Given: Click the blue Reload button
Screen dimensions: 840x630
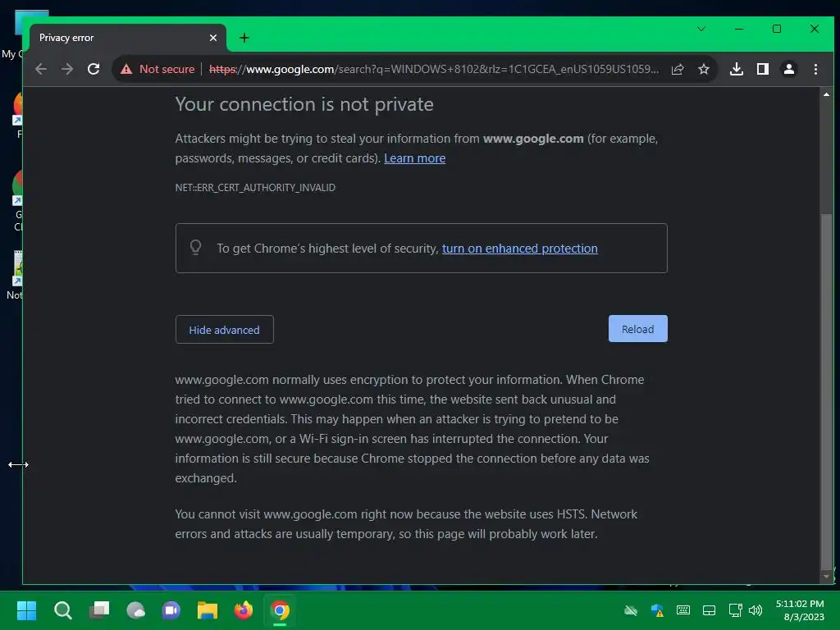Looking at the screenshot, I should (x=638, y=328).
